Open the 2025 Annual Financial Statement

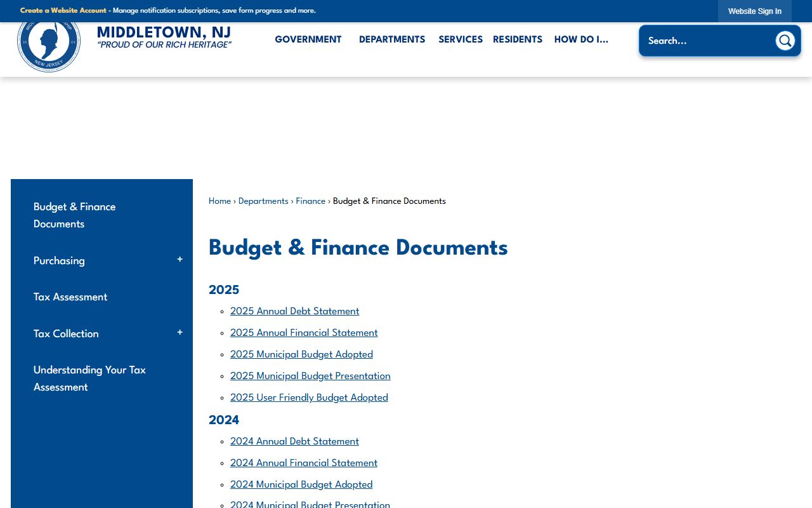pyautogui.click(x=304, y=333)
